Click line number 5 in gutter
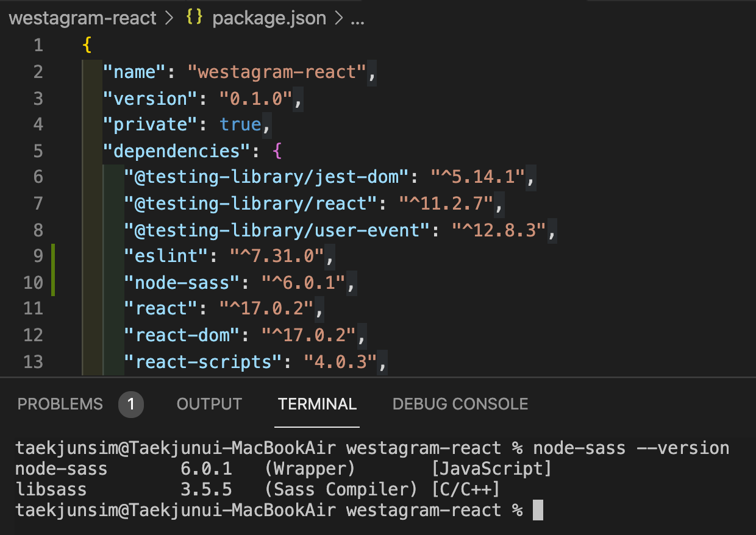The image size is (756, 535). tap(38, 151)
